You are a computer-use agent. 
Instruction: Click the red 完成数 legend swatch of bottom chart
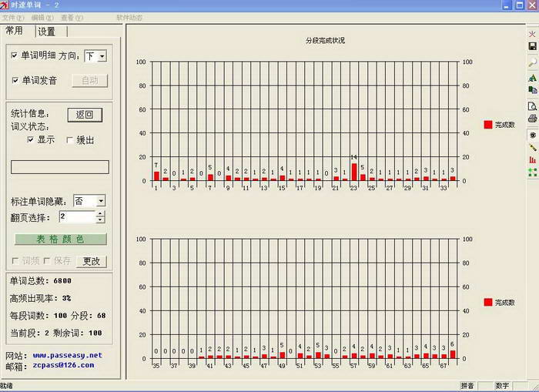tap(487, 302)
